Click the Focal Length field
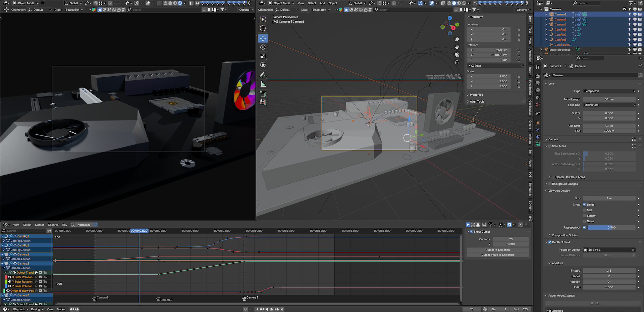The width and height of the screenshot is (644, 312). (x=609, y=99)
